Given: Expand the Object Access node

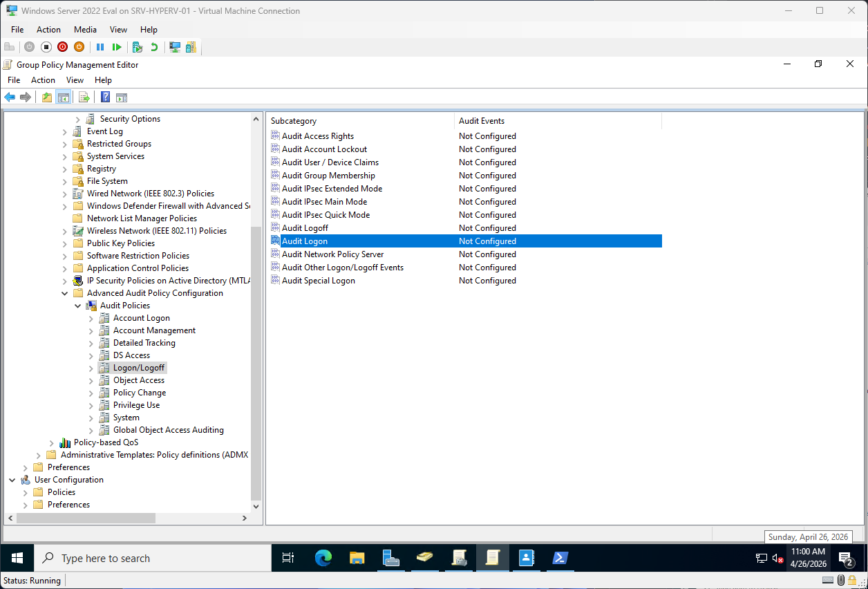Looking at the screenshot, I should pos(91,380).
